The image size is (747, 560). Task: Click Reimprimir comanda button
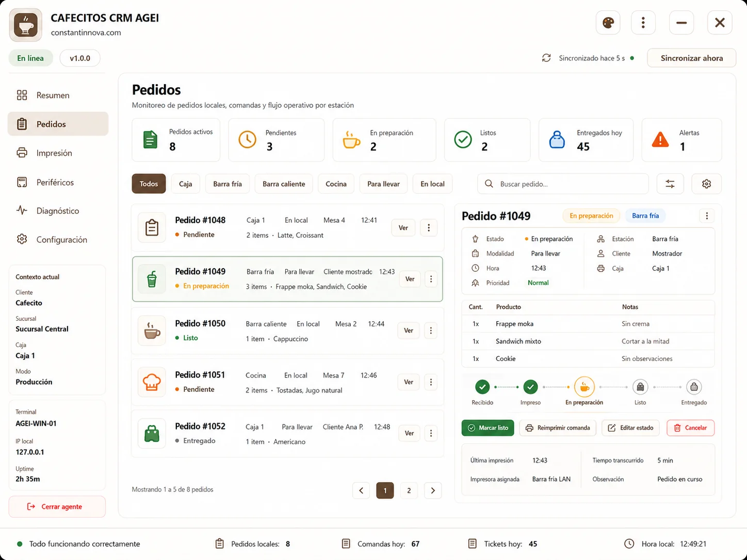(558, 427)
